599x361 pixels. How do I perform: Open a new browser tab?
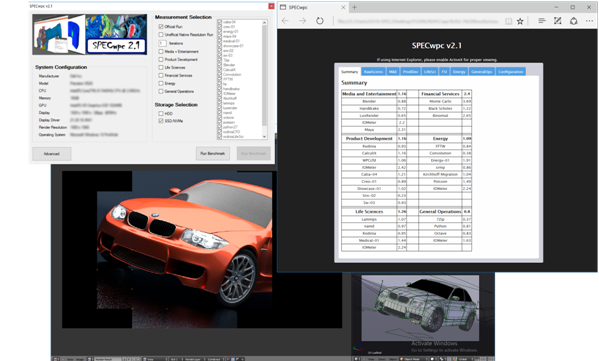click(x=355, y=7)
